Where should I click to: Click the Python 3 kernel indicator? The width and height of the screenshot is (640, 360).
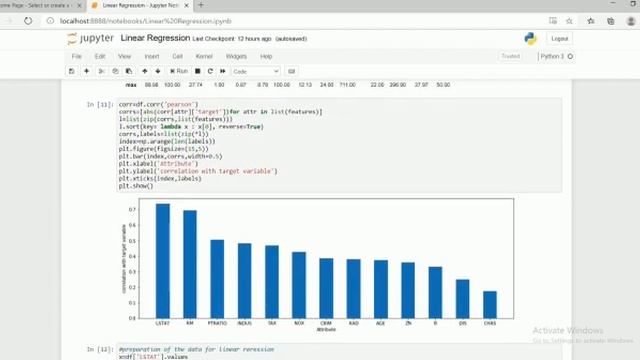(556, 56)
